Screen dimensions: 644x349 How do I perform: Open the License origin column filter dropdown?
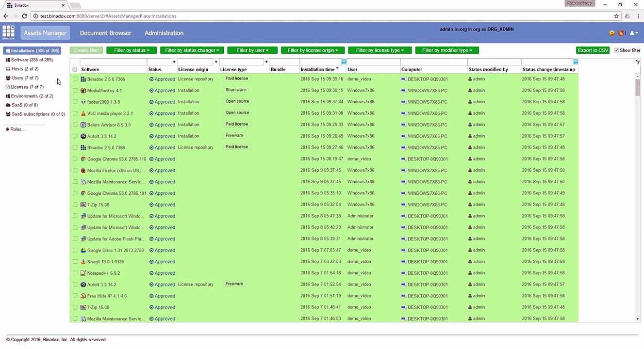pos(216,62)
